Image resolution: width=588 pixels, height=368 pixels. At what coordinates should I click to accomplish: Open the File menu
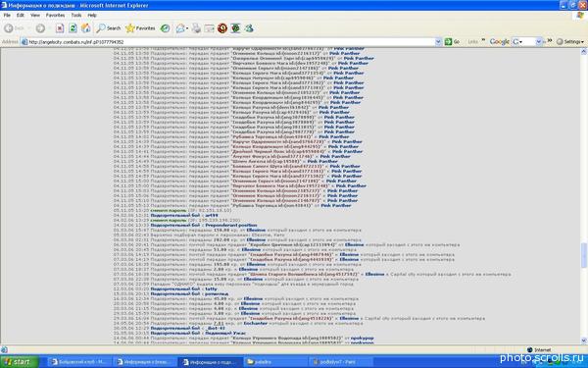tap(7, 15)
